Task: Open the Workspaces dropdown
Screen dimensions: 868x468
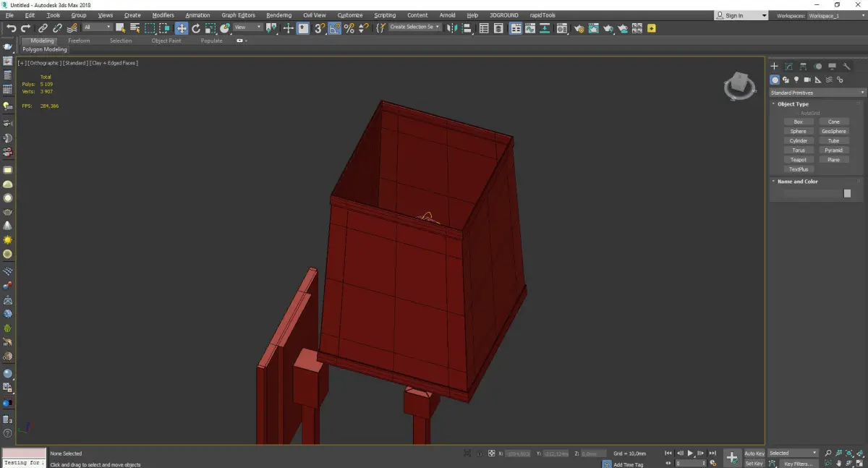Action: (835, 15)
